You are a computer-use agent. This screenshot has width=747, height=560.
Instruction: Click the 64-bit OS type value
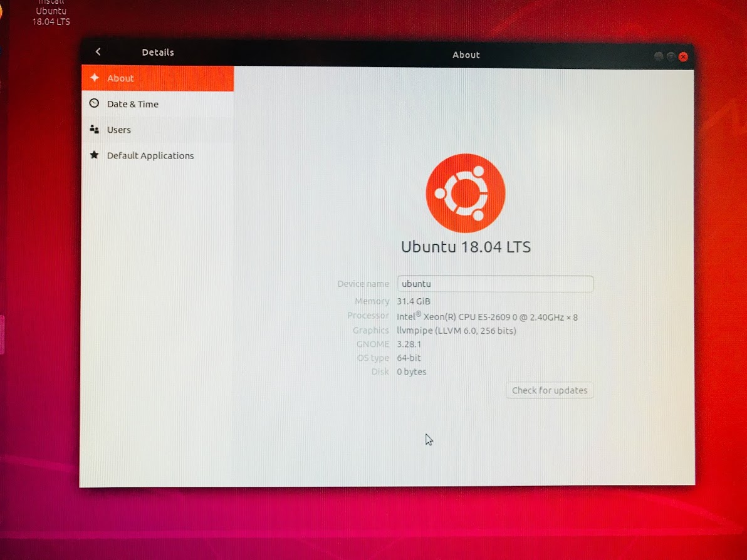(x=409, y=358)
